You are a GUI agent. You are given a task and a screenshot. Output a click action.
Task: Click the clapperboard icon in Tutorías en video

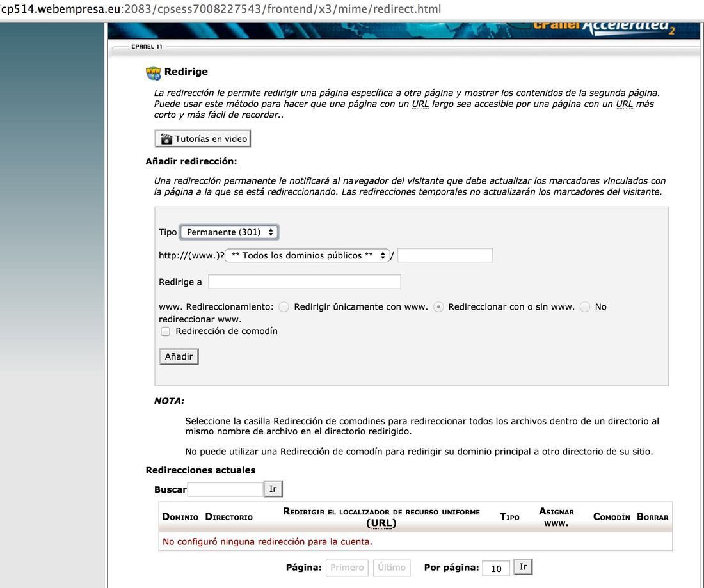pos(166,139)
